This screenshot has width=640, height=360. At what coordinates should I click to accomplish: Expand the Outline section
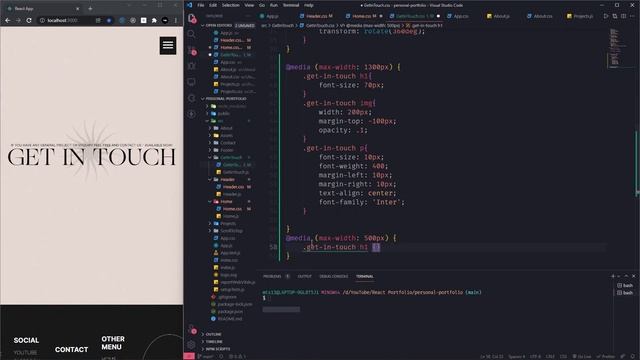click(x=213, y=334)
